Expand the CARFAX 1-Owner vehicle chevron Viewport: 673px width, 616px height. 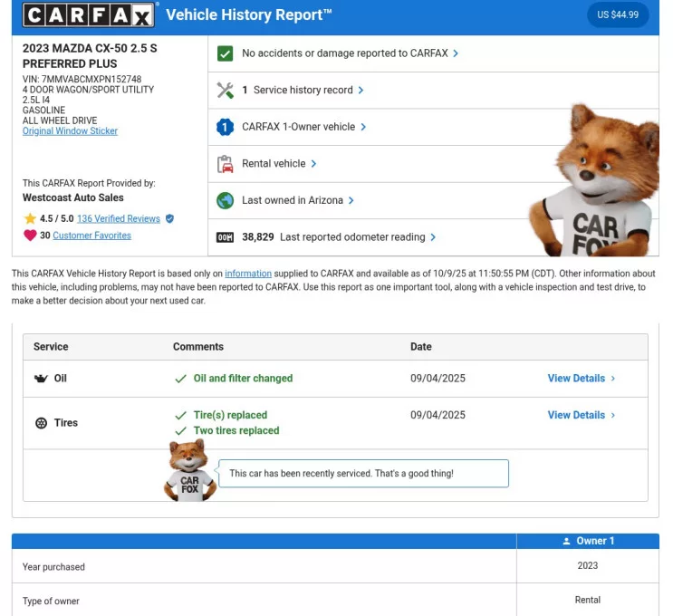363,128
